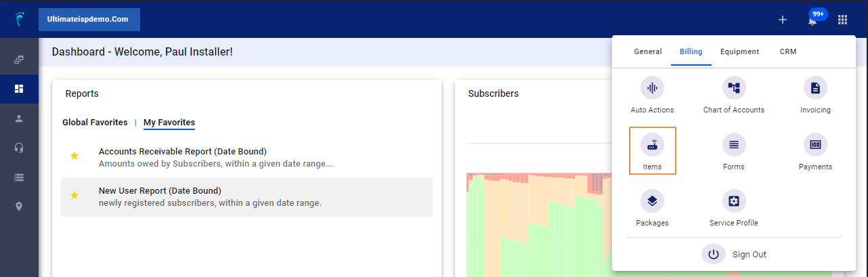868x277 pixels.
Task: Switch to the Equipment tab
Action: [x=739, y=51]
